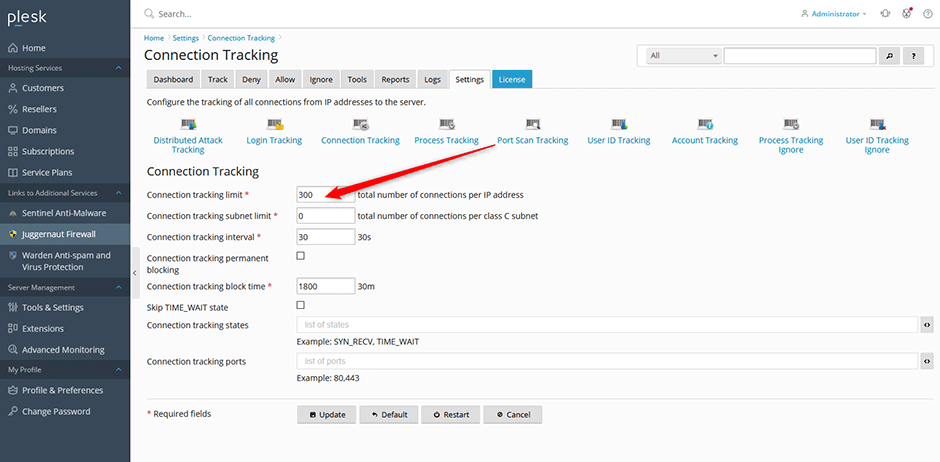
Task: Click the Restart button
Action: tap(451, 415)
